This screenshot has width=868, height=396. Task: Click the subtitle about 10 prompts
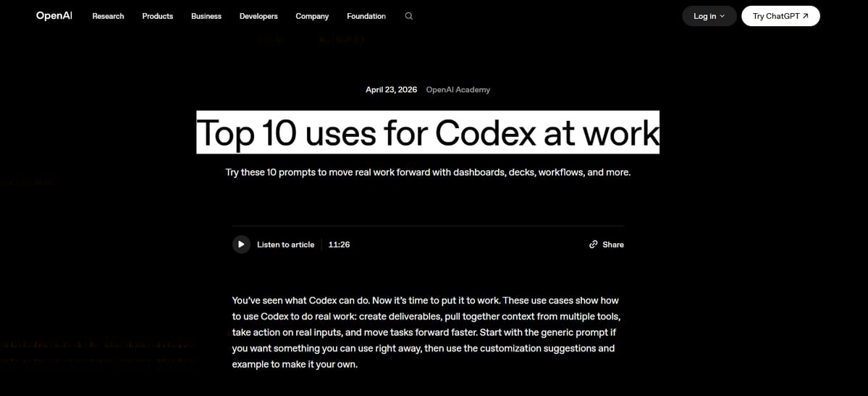pyautogui.click(x=428, y=172)
